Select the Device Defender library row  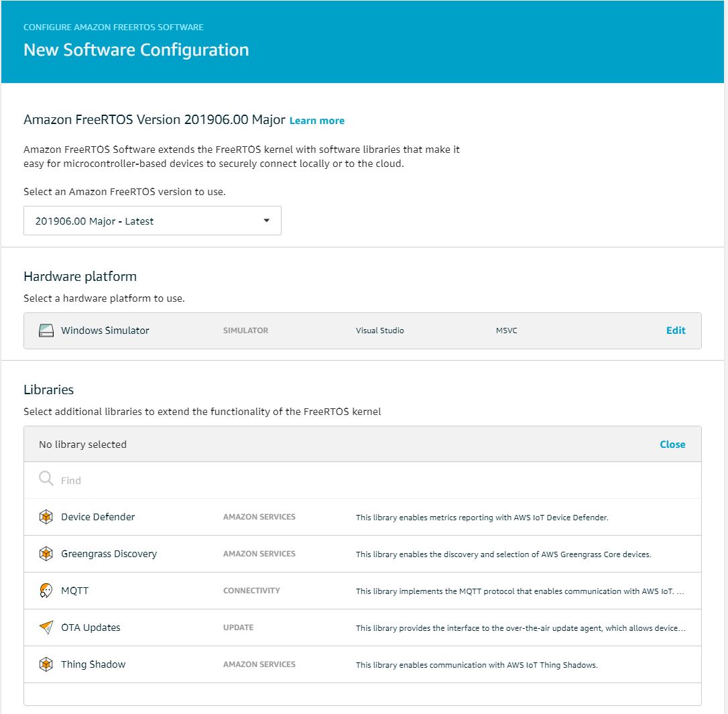click(x=362, y=517)
